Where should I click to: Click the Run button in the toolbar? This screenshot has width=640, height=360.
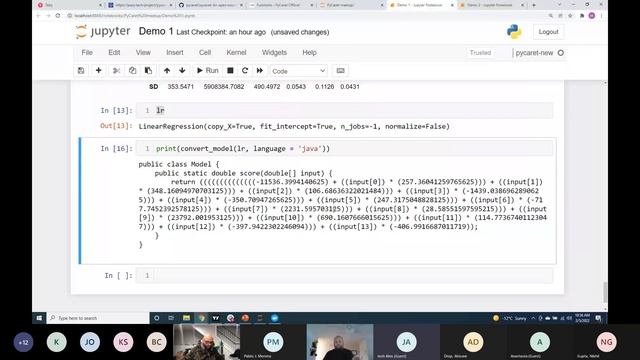[x=207, y=71]
